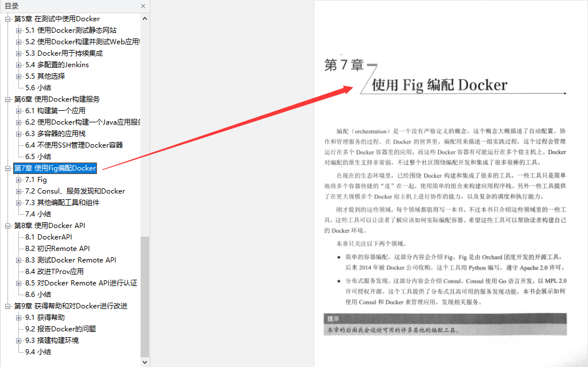Expand section 9.1 获得帮助
This screenshot has width=588, height=367.
tap(18, 318)
